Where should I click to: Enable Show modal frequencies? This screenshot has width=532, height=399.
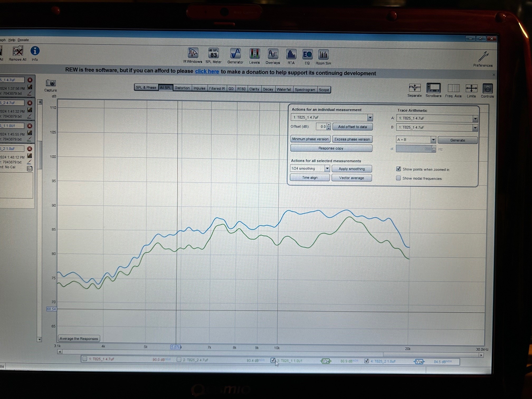(x=398, y=178)
